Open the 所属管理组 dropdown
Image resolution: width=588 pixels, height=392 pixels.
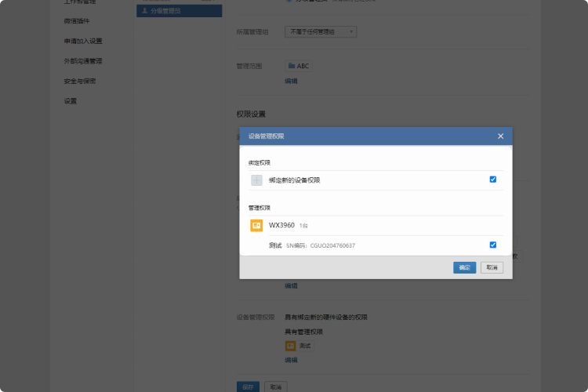point(321,32)
